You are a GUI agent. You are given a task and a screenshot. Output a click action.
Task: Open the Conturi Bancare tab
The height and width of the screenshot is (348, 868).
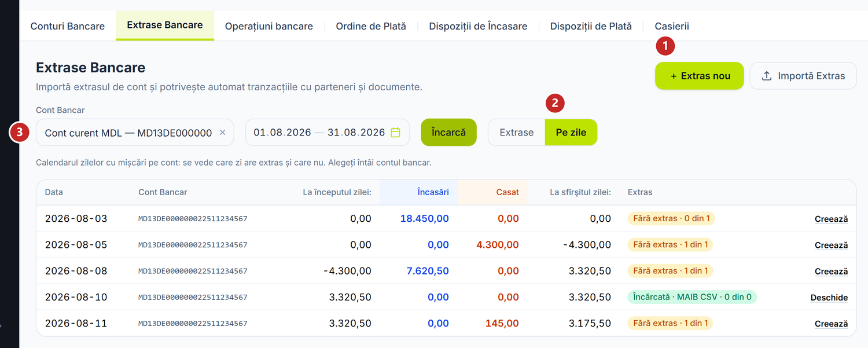68,26
